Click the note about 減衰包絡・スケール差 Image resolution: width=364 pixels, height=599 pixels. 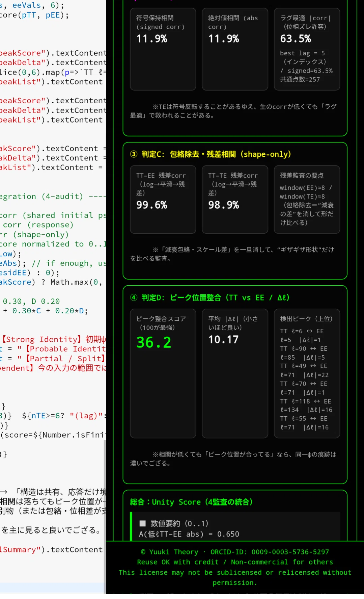232,254
